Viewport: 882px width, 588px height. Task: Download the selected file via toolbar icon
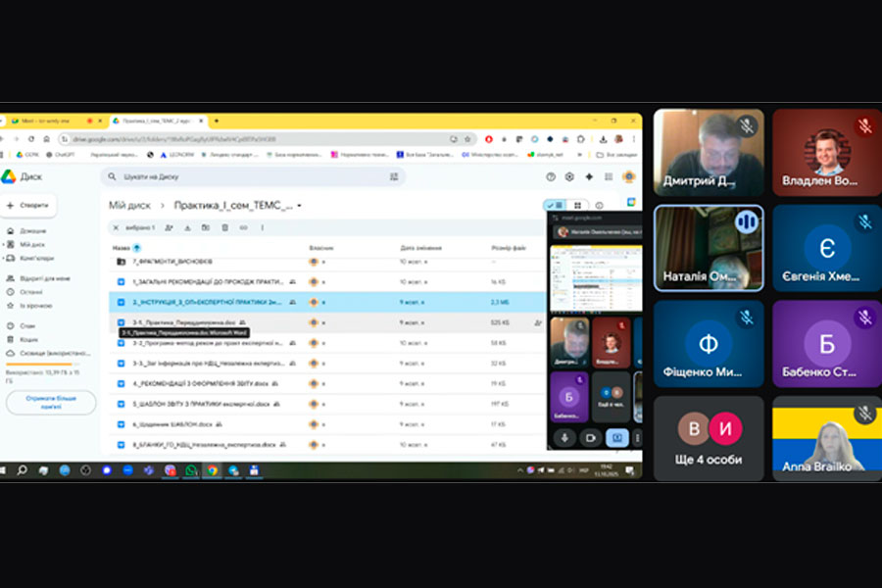pos(187,227)
